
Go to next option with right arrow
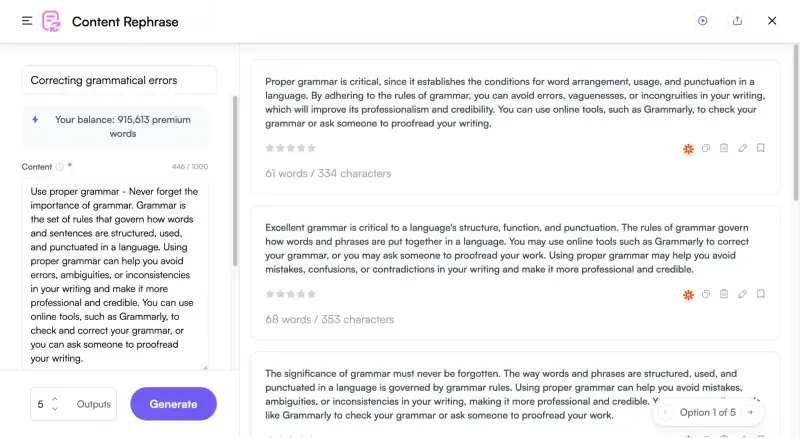[x=750, y=412]
